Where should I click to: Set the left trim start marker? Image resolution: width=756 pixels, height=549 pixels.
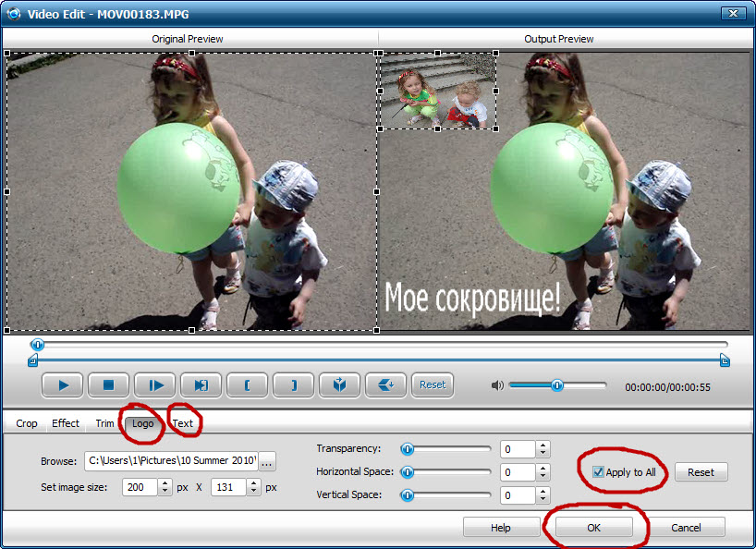point(247,385)
